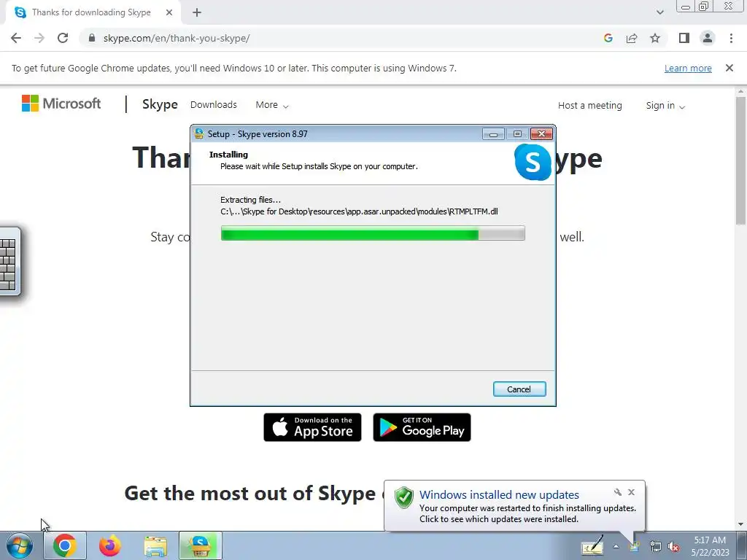Open a new tab with plus
Image resolution: width=747 pixels, height=560 pixels.
(x=197, y=12)
